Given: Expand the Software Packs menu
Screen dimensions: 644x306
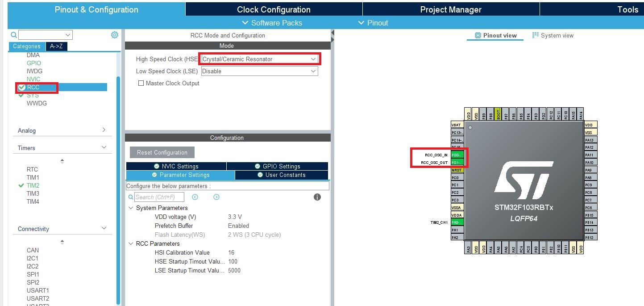Looking at the screenshot, I should 272,23.
